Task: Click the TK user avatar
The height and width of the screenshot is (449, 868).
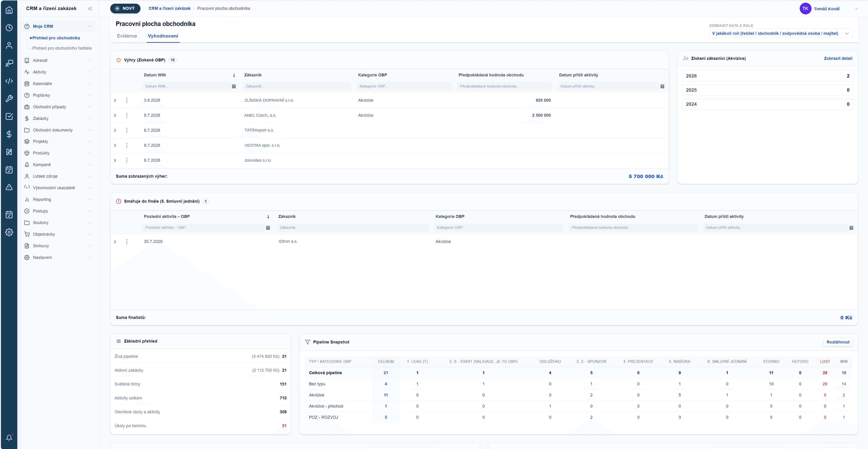Action: (805, 8)
